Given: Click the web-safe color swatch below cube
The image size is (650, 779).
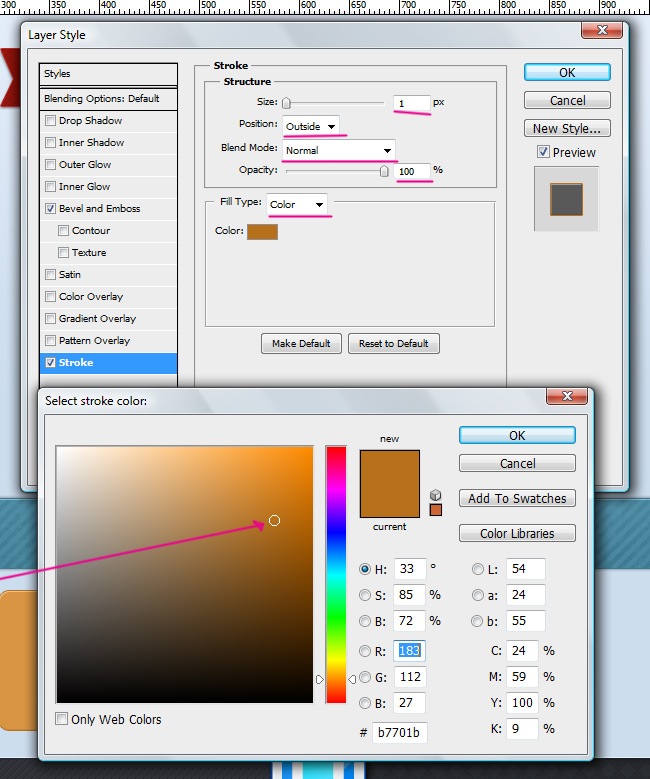Looking at the screenshot, I should 435,510.
